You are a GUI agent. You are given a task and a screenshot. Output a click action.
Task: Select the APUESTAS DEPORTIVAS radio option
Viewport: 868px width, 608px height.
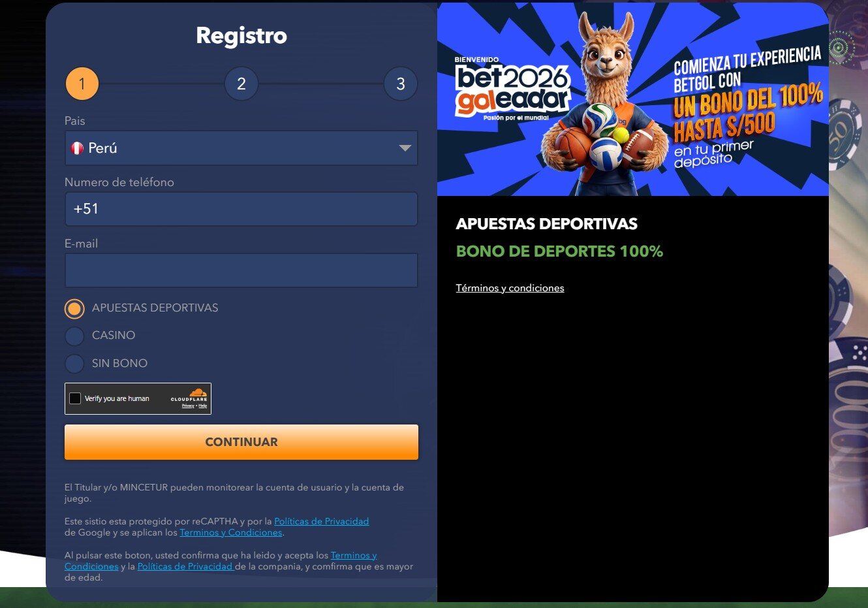[74, 308]
